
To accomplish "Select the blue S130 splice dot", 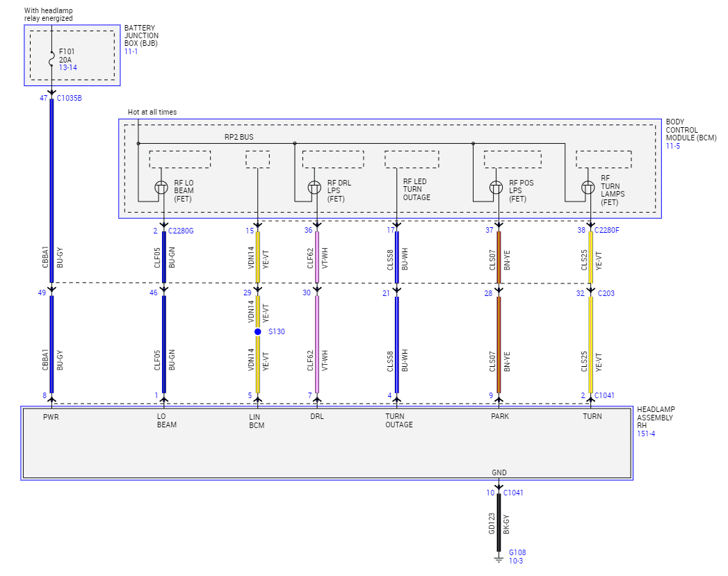I will pyautogui.click(x=258, y=331).
